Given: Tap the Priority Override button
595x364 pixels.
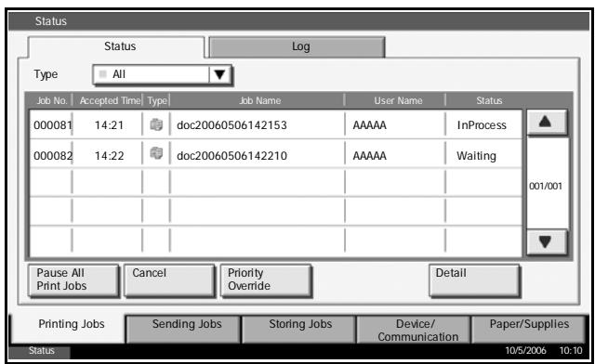Looking at the screenshot, I should [x=266, y=280].
